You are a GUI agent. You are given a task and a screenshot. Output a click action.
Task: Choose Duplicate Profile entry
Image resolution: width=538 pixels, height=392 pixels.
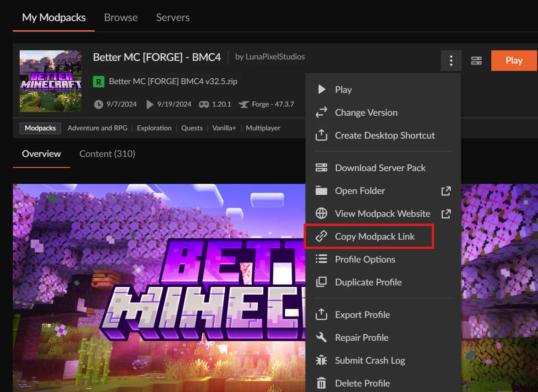(x=383, y=282)
